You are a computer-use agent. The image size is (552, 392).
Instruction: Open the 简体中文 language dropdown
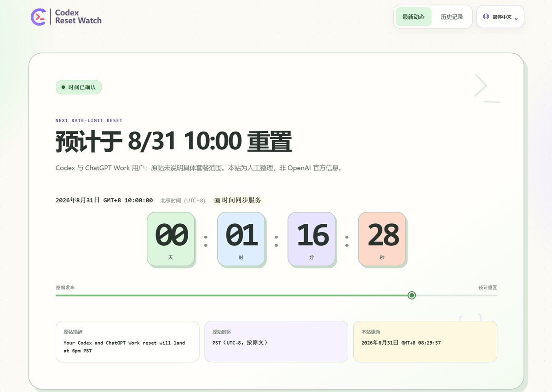500,17
